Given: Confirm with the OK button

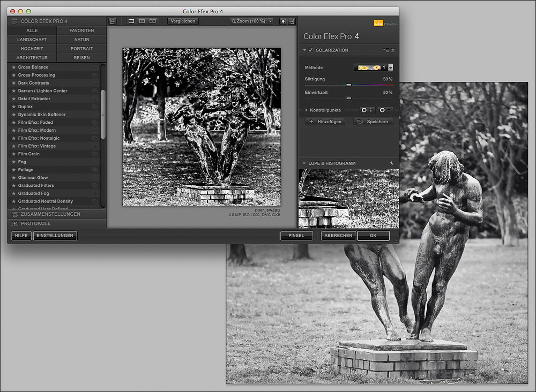Looking at the screenshot, I should tap(373, 236).
